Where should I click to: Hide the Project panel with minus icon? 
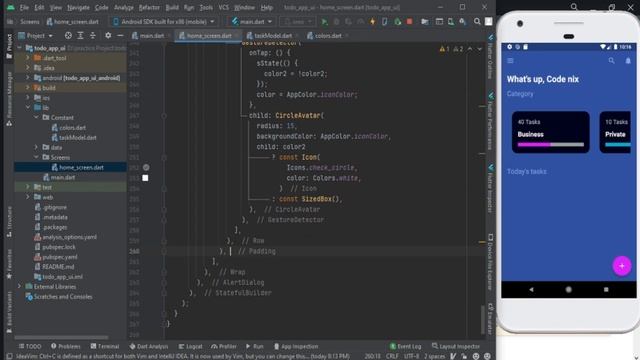click(120, 36)
